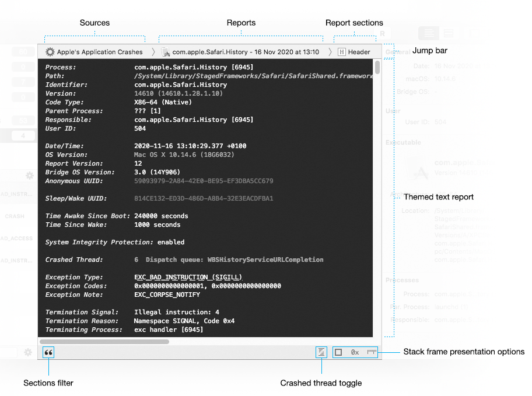The height and width of the screenshot is (396, 532).
Task: Click the System Integrity Protection enabled line
Action: [x=115, y=242]
